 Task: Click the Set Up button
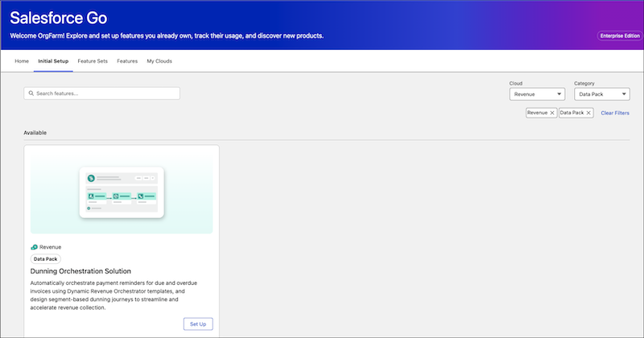click(198, 324)
